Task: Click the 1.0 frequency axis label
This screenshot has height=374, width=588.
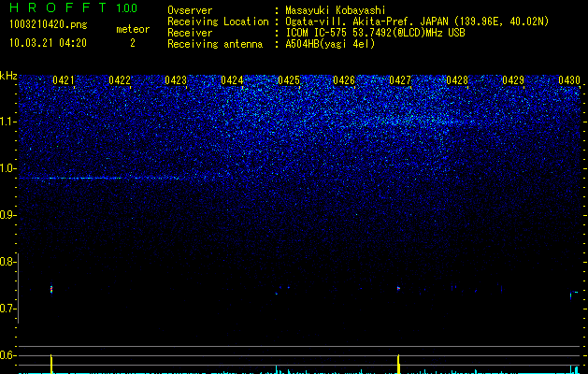Action: click(x=7, y=168)
